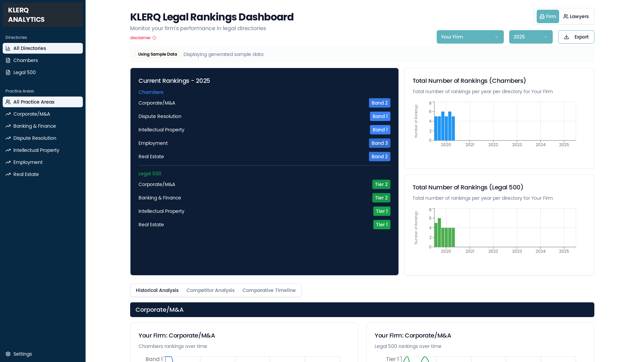Click the people icon on Lawyers toggle

point(566,16)
